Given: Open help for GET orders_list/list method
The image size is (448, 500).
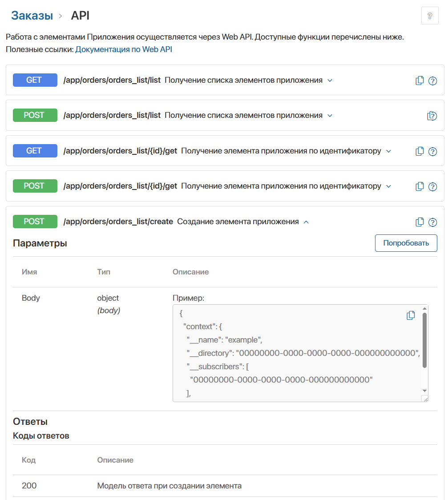Looking at the screenshot, I should point(432,81).
